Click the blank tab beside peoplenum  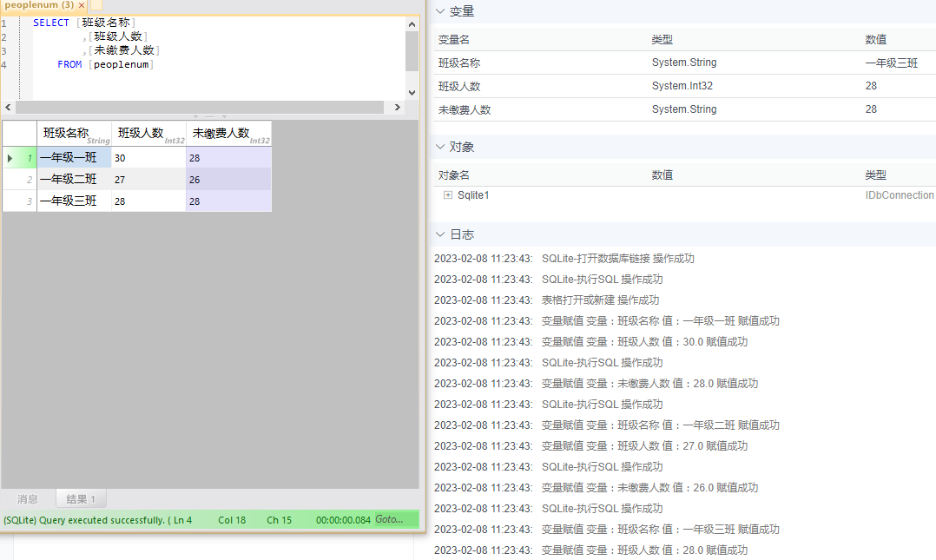pyautogui.click(x=96, y=5)
